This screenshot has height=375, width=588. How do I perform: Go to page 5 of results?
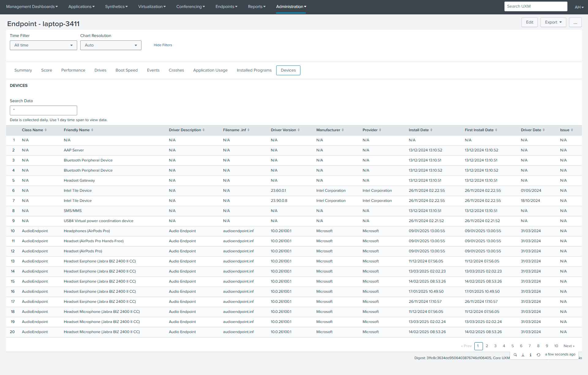[x=513, y=346]
